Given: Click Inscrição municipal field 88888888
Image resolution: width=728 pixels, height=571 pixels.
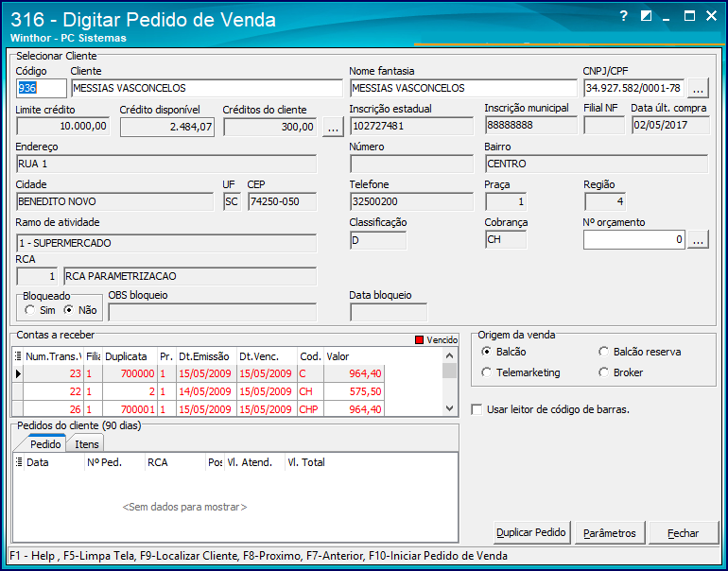Looking at the screenshot, I should [530, 126].
